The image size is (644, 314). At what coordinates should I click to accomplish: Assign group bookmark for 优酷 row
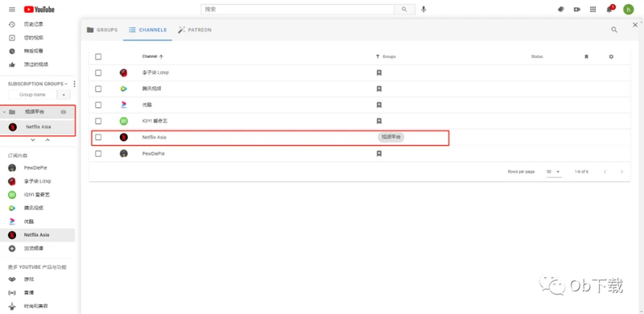click(x=379, y=105)
